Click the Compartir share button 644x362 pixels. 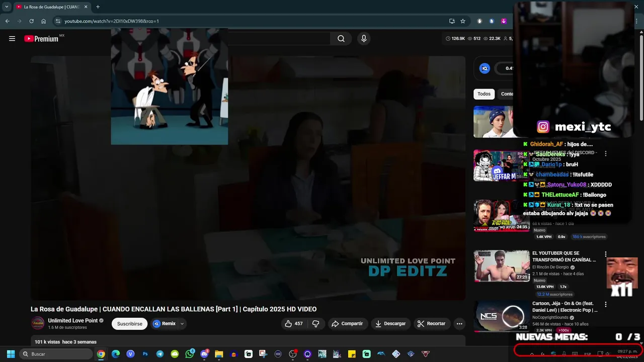pos(347,324)
